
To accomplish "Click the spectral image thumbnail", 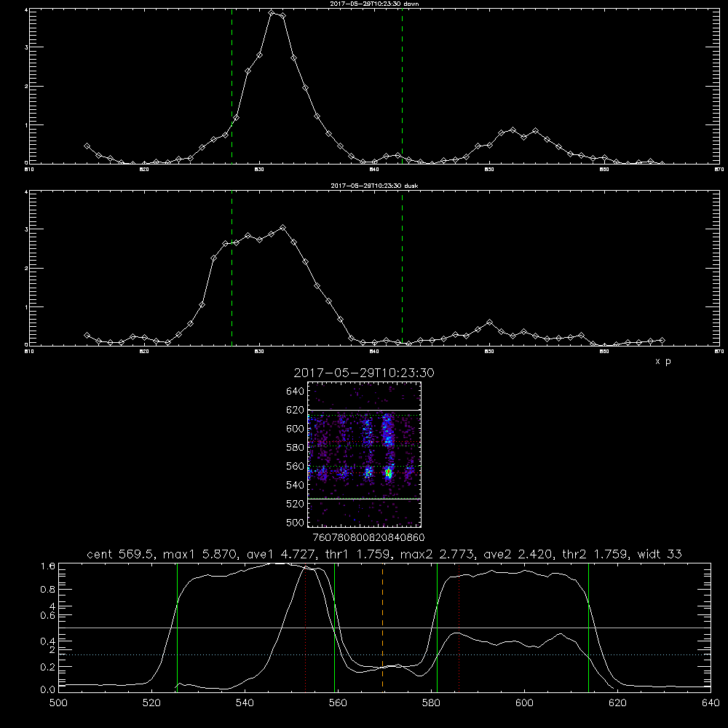I will point(364,454).
